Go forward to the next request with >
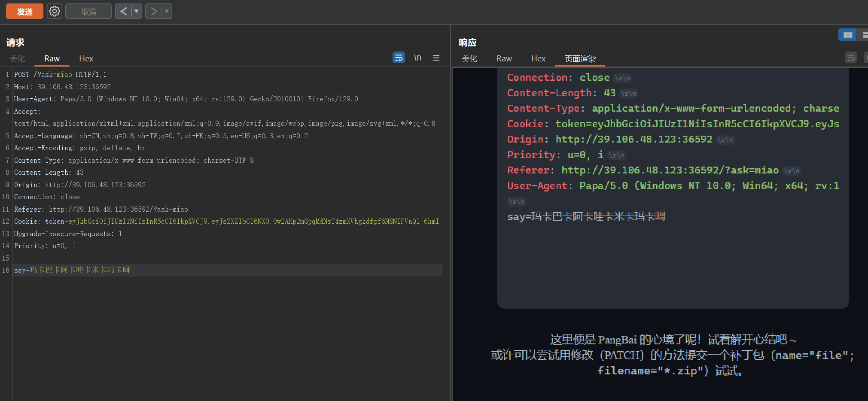 pyautogui.click(x=154, y=11)
